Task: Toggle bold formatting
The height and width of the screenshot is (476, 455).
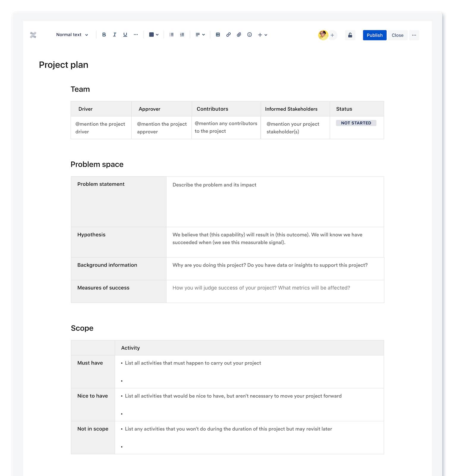Action: (x=104, y=35)
